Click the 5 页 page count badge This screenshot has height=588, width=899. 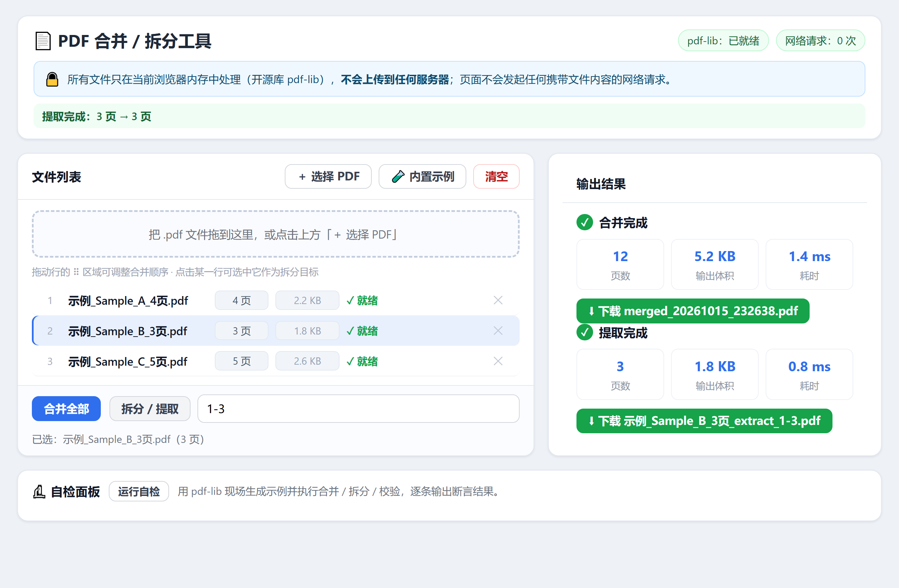pyautogui.click(x=241, y=361)
